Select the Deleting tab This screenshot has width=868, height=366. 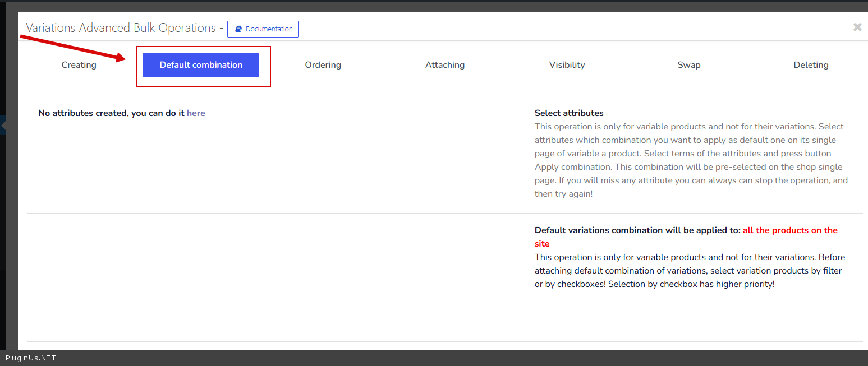pyautogui.click(x=811, y=65)
